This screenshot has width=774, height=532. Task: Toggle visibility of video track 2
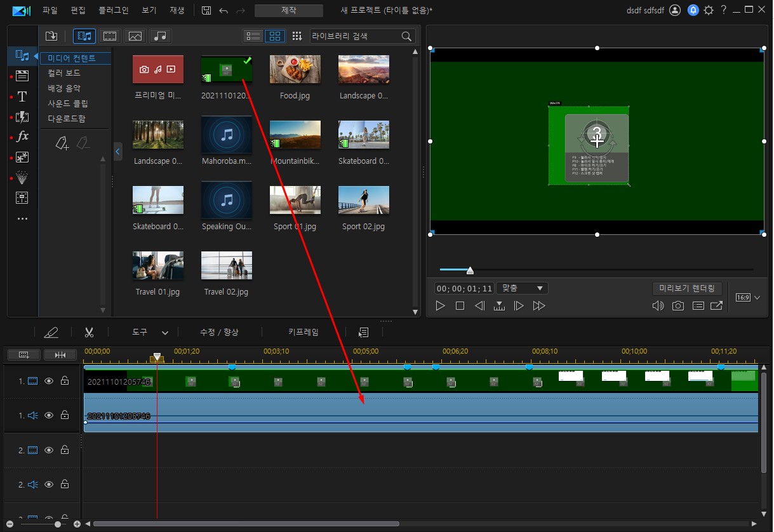point(49,450)
